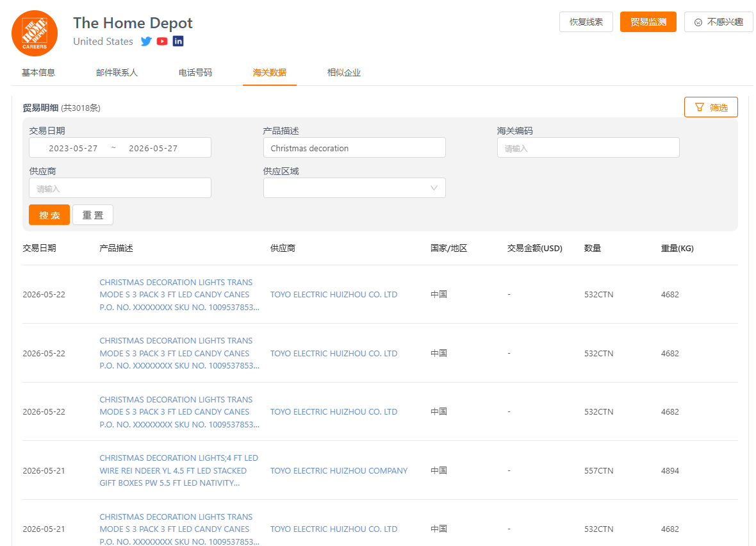
Task: Click the 恢复线索 button
Action: coord(586,22)
